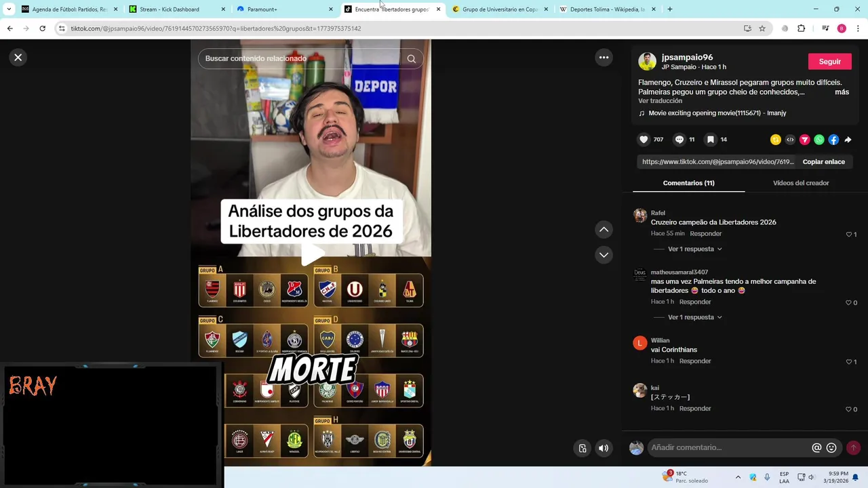This screenshot has width=868, height=488.
Task: Click Copiar enlace button
Action: click(x=823, y=162)
